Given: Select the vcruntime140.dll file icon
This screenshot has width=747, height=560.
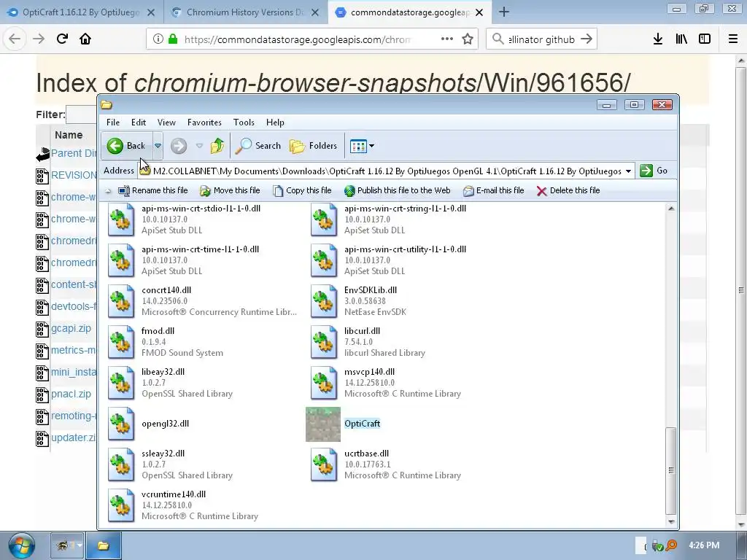Looking at the screenshot, I should 121,506.
